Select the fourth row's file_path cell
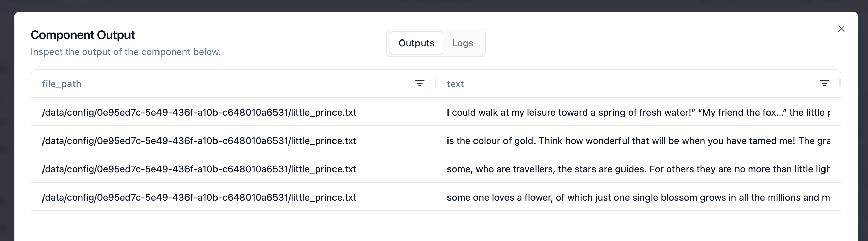The image size is (868, 241). (x=199, y=197)
